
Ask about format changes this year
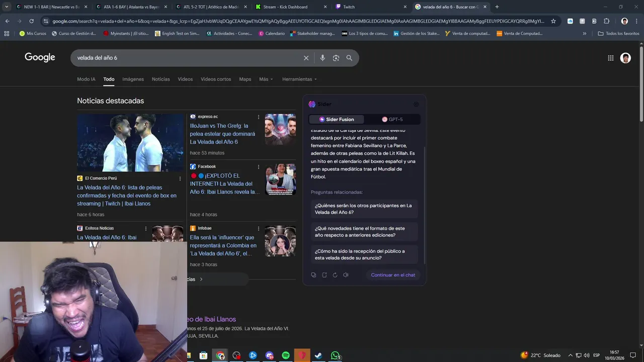pyautogui.click(x=364, y=232)
